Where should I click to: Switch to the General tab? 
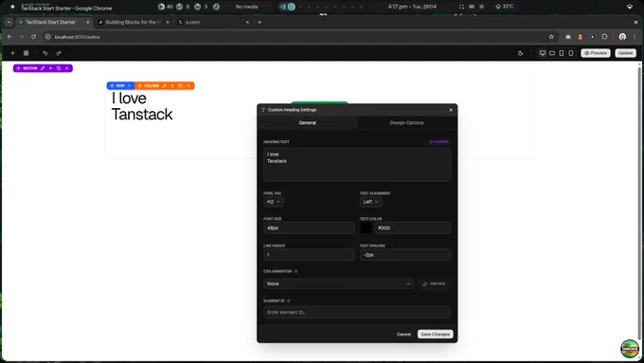pos(308,122)
